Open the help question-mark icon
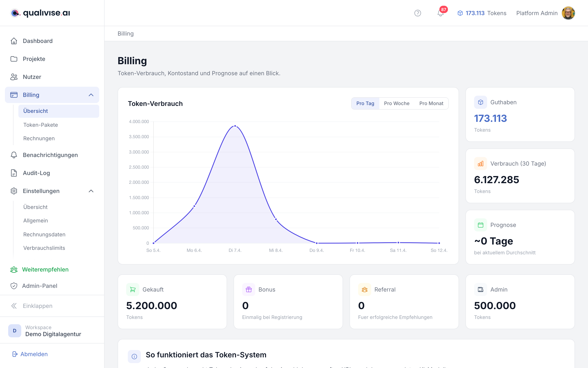 point(418,13)
